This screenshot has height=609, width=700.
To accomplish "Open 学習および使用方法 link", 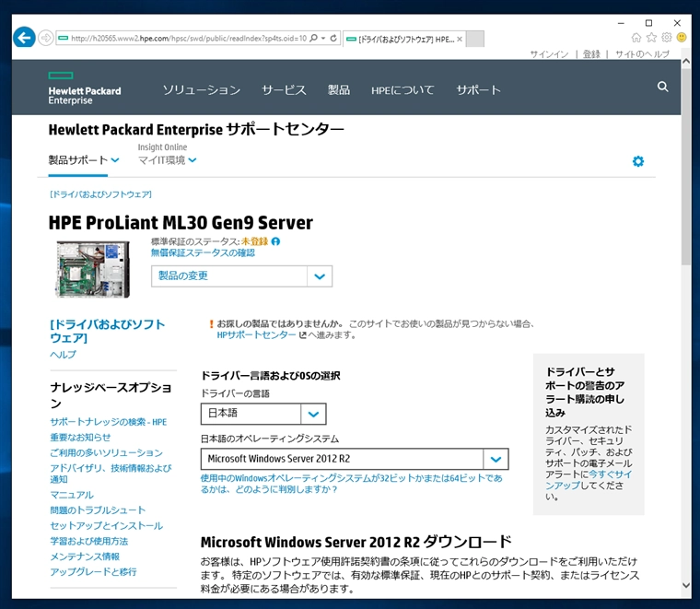I will [x=88, y=541].
